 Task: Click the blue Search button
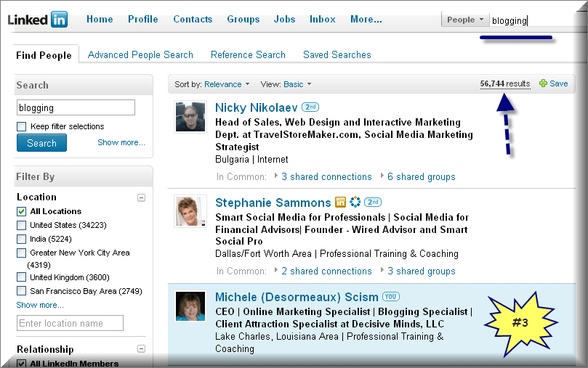pos(41,143)
